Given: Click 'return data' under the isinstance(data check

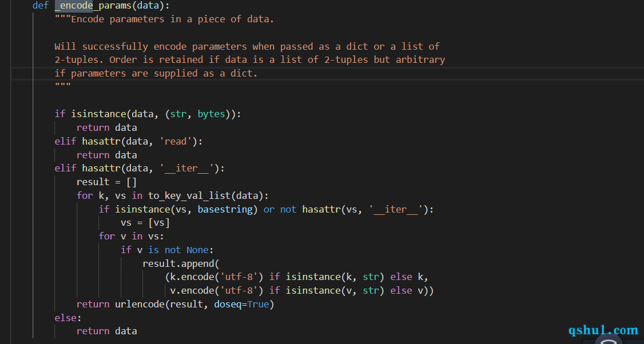Looking at the screenshot, I should coord(107,127).
